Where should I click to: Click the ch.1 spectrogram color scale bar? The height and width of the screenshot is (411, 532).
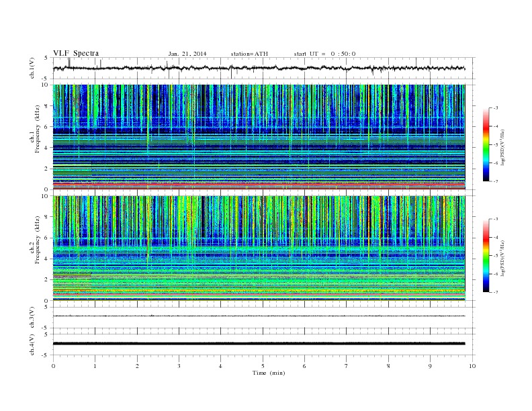486,145
